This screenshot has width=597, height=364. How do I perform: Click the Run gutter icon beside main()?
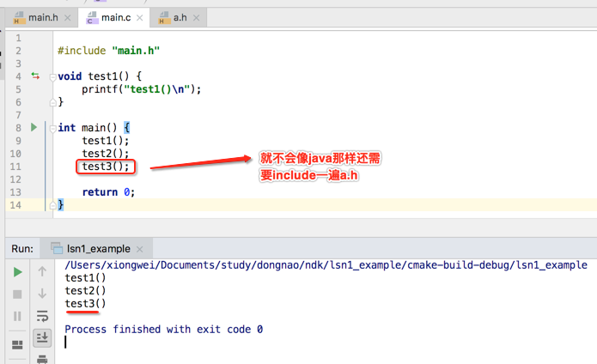[34, 127]
